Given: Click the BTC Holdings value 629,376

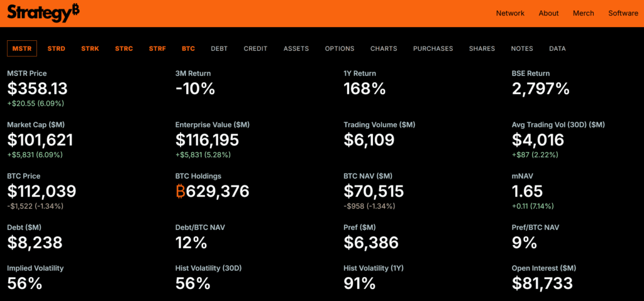Looking at the screenshot, I should coord(217,192).
